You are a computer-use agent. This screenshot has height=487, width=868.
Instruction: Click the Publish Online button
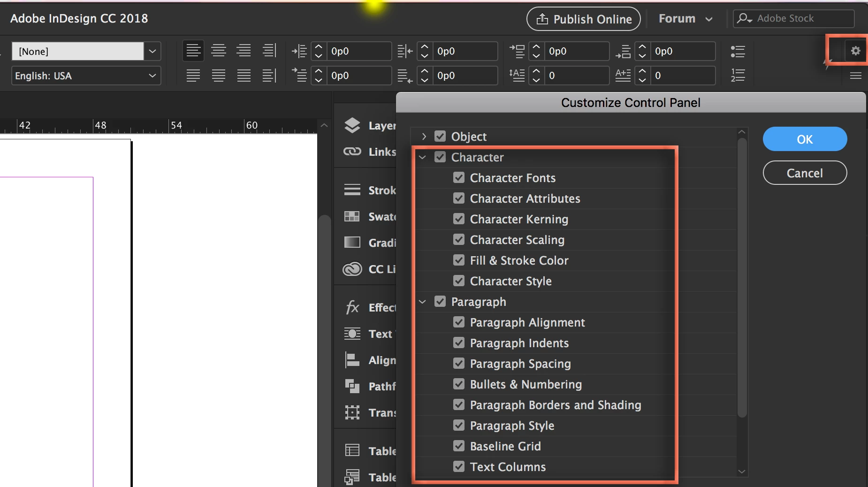click(x=584, y=19)
